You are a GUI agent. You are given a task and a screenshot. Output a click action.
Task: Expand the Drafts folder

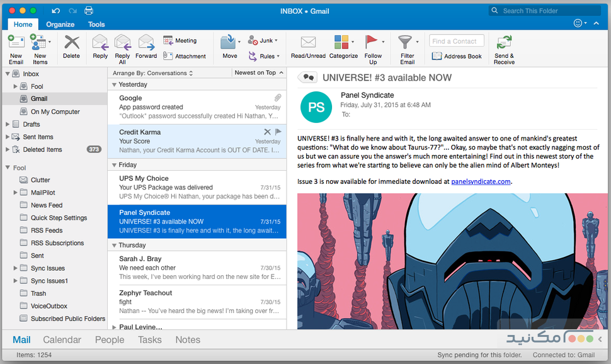[x=8, y=123]
